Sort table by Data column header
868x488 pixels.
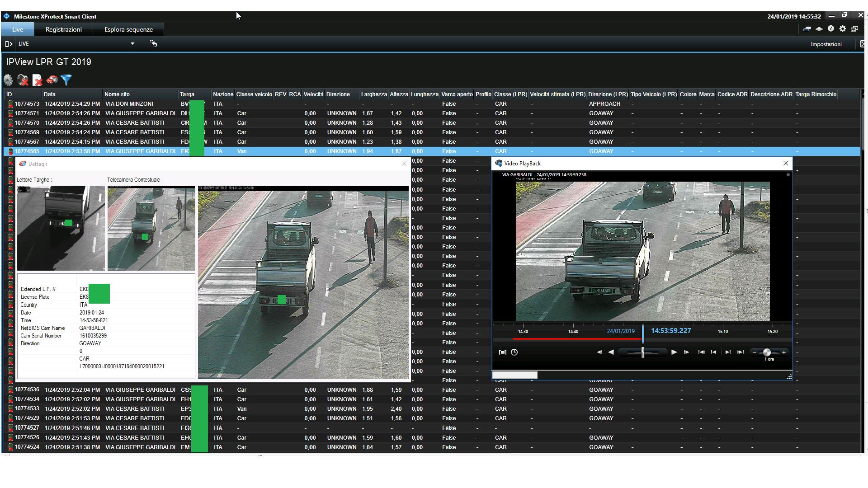[72, 94]
